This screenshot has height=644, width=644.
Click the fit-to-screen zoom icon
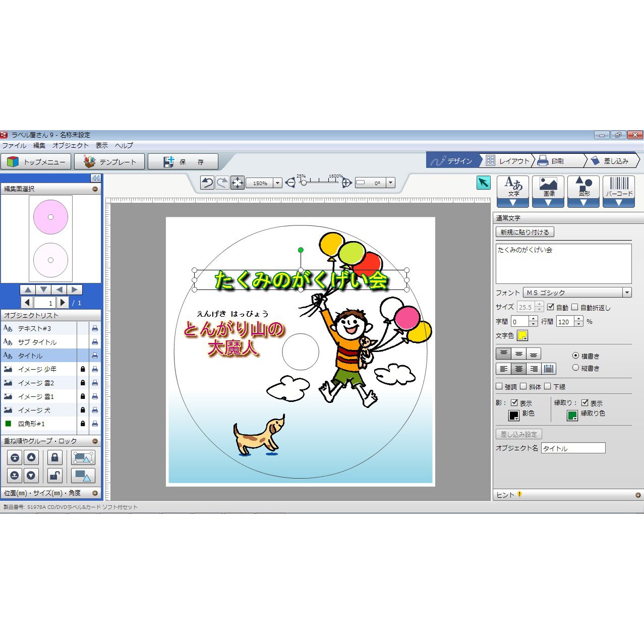pyautogui.click(x=237, y=183)
